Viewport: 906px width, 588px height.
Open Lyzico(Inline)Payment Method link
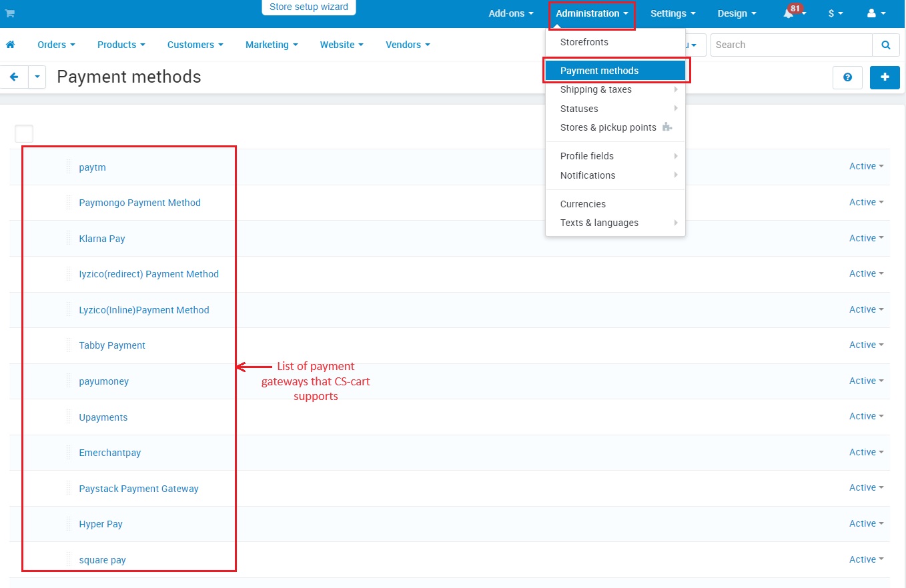[144, 310]
